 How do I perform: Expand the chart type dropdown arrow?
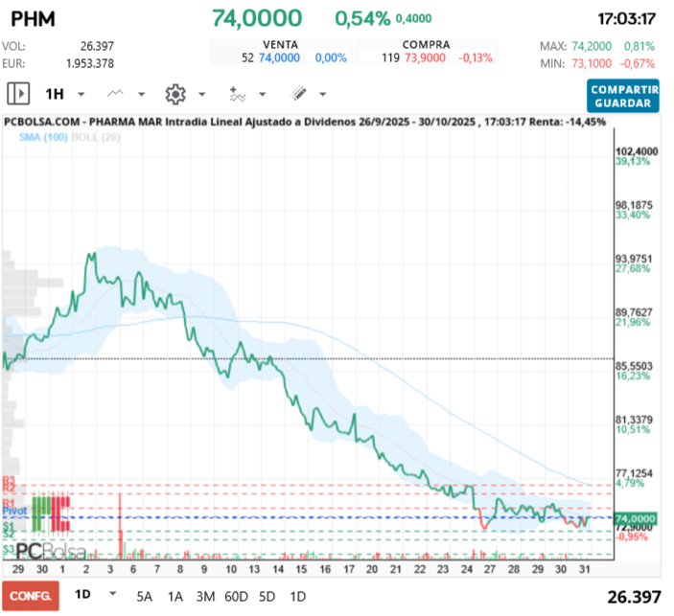tap(142, 95)
